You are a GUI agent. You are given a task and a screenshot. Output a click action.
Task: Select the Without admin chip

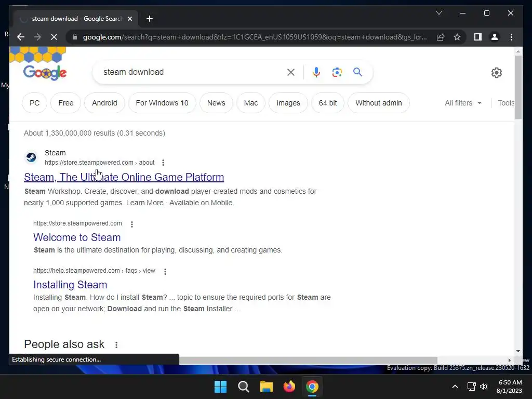point(379,103)
